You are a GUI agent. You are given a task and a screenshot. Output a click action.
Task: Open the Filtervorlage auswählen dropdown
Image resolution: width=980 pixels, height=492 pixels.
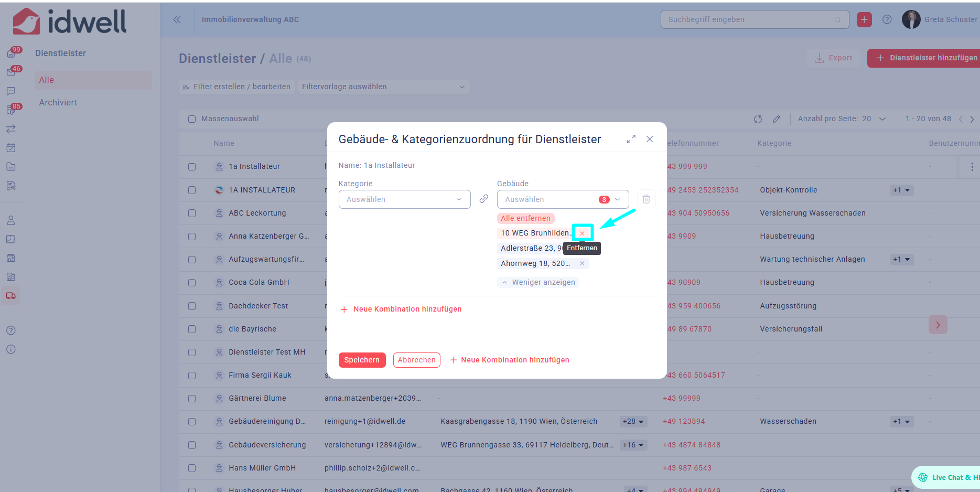coord(383,87)
